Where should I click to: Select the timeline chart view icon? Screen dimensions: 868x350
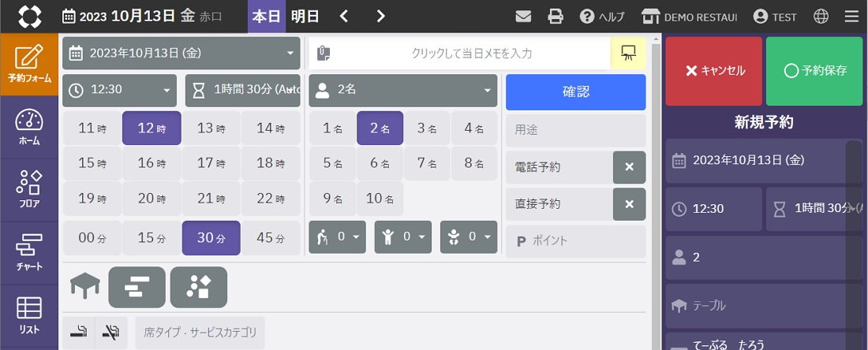pos(137,287)
